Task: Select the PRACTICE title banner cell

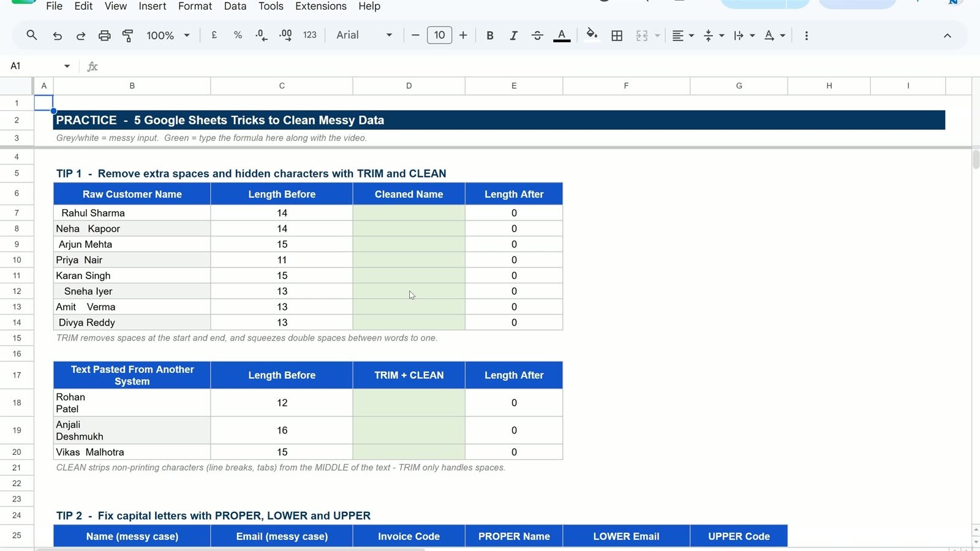Action: click(x=499, y=120)
